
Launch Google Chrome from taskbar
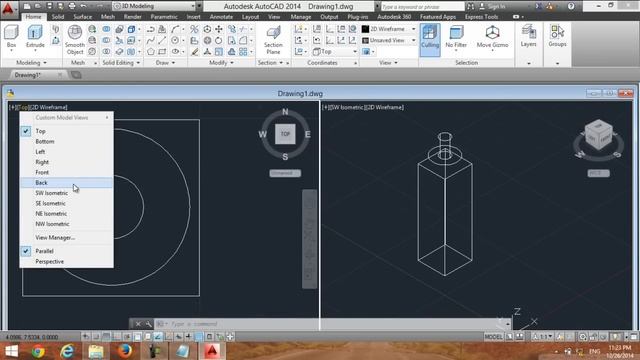click(x=38, y=351)
